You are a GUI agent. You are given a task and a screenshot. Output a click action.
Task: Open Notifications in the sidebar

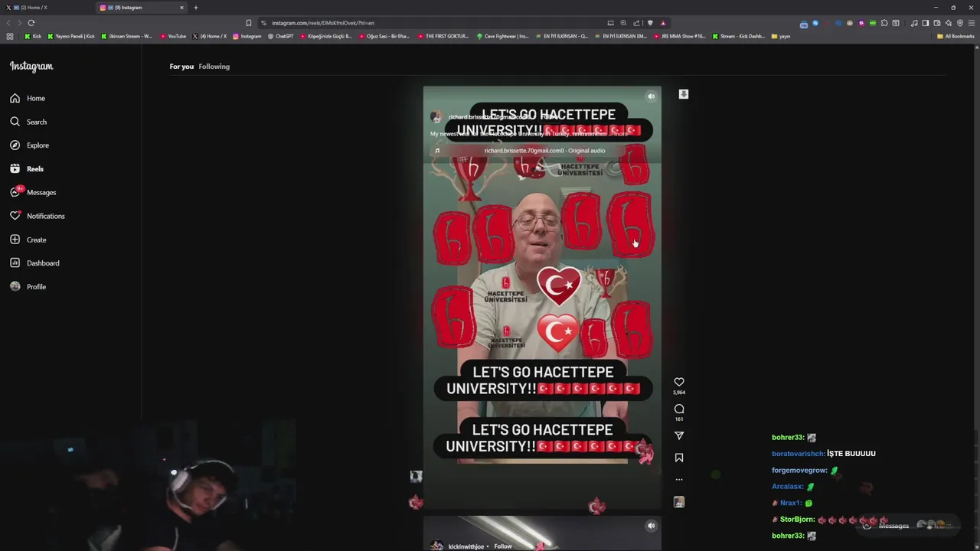coord(38,216)
